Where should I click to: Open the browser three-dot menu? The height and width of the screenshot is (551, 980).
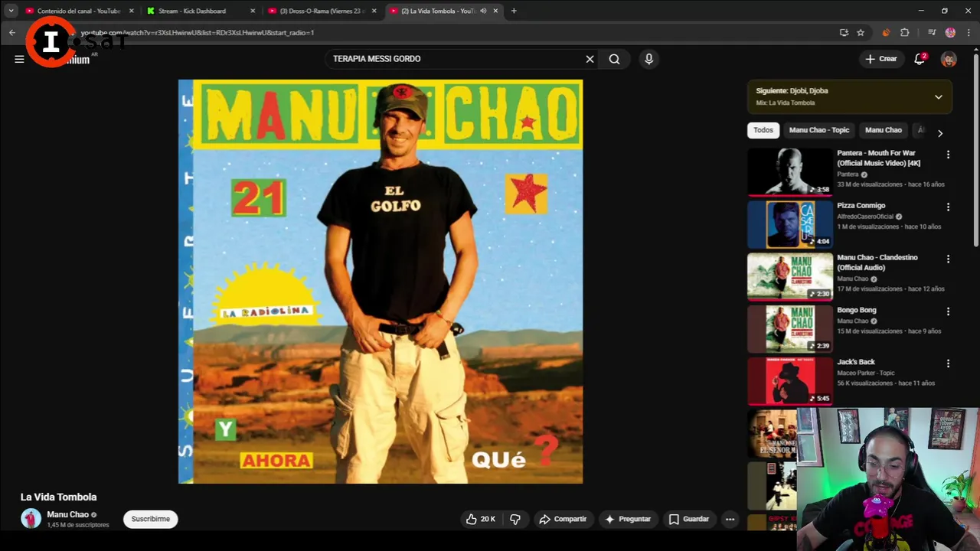tap(969, 32)
